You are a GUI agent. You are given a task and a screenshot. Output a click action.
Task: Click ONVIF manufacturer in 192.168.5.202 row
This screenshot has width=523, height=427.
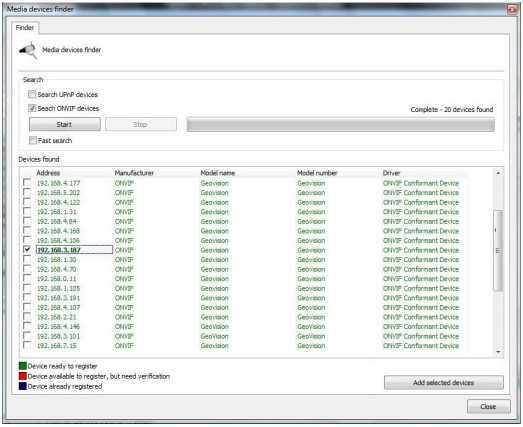(x=124, y=193)
